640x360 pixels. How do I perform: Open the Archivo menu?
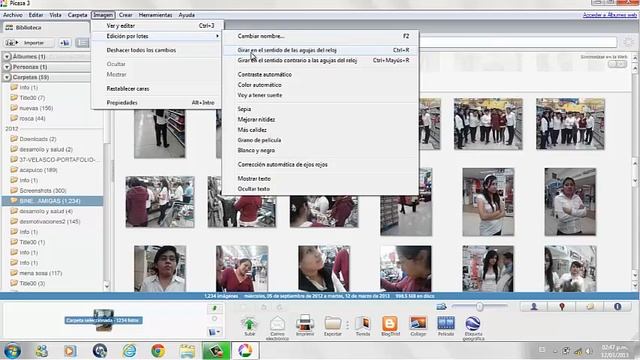pyautogui.click(x=13, y=15)
